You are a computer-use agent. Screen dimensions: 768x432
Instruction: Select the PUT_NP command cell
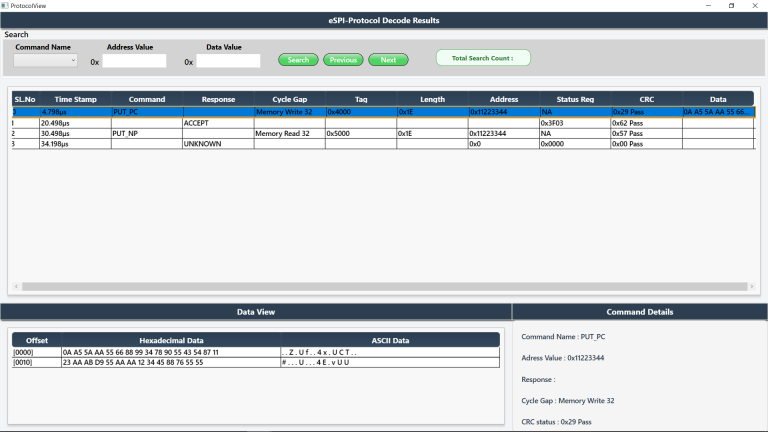click(147, 133)
